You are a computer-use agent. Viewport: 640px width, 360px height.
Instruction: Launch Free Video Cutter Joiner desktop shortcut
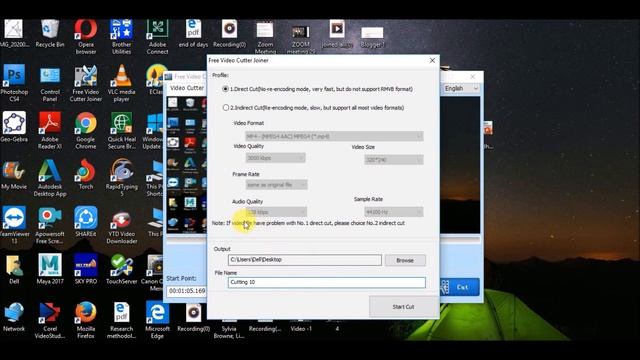click(86, 83)
